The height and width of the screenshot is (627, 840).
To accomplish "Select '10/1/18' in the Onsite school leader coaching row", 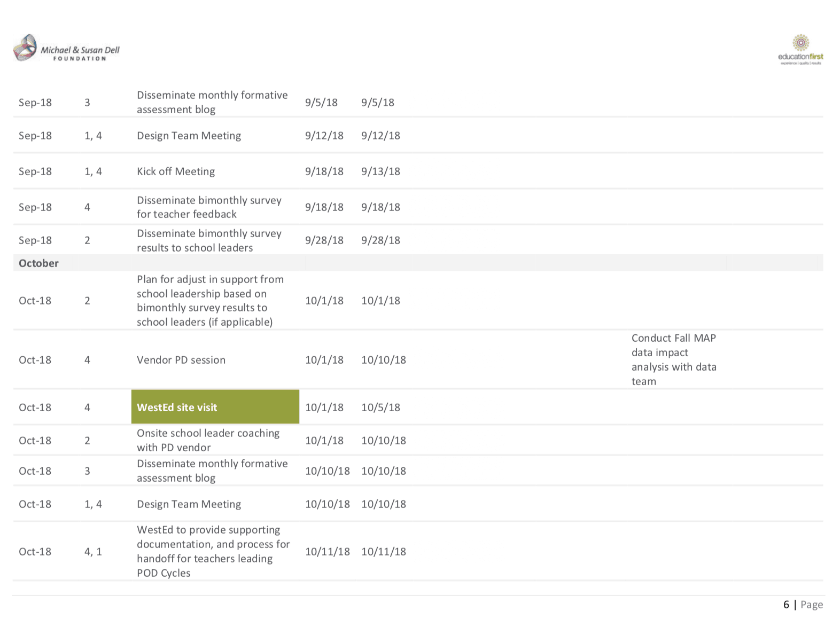I will (324, 441).
